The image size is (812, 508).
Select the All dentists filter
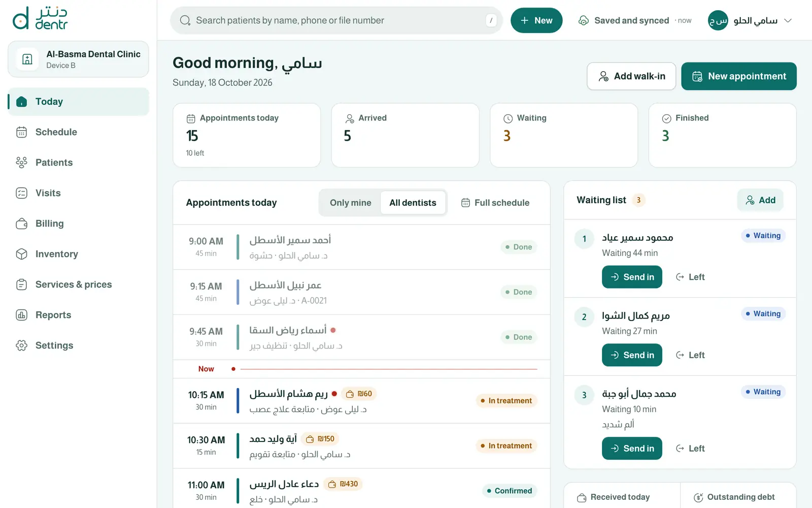point(413,203)
